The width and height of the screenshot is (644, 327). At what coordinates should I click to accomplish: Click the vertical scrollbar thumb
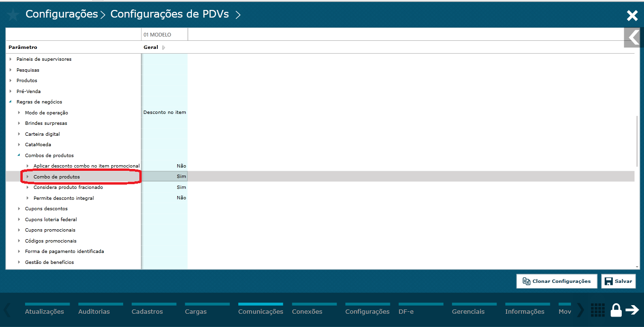pyautogui.click(x=637, y=140)
